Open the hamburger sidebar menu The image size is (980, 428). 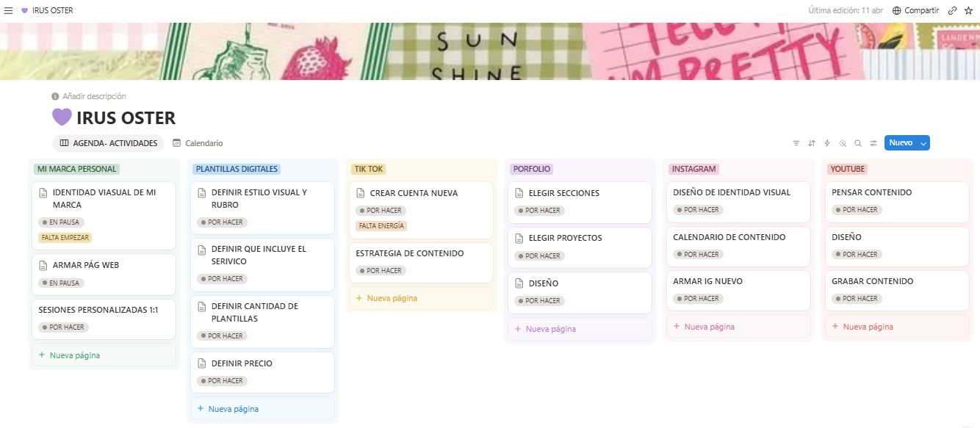9,11
